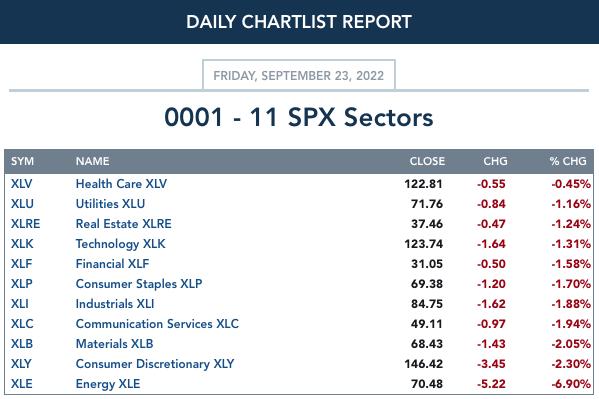Click the XLF symbol link
Viewport: 599px width, 399px height.
point(21,264)
